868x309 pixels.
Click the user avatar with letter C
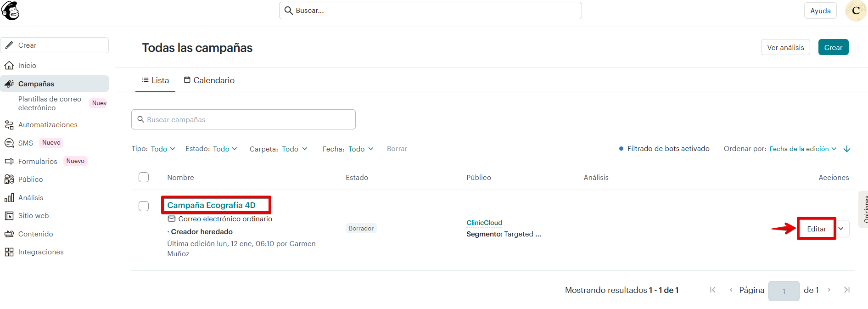coord(855,11)
